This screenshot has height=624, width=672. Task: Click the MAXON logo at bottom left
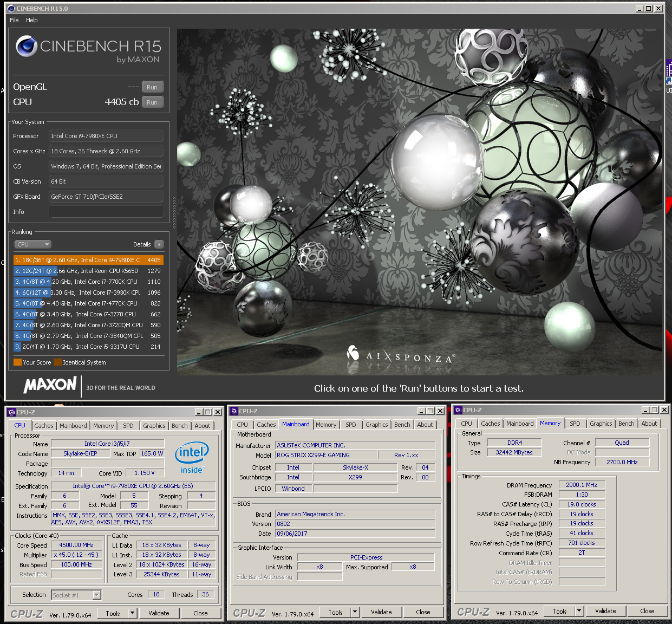pyautogui.click(x=50, y=385)
